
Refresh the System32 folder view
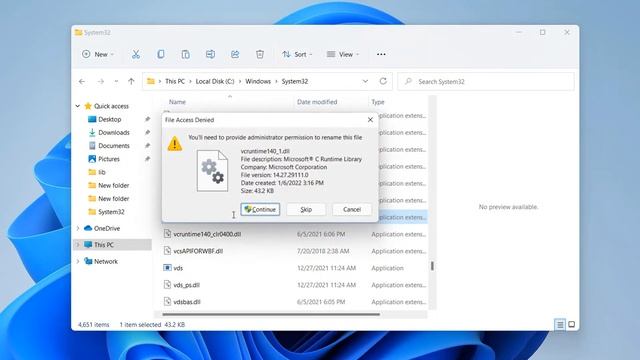click(x=383, y=81)
